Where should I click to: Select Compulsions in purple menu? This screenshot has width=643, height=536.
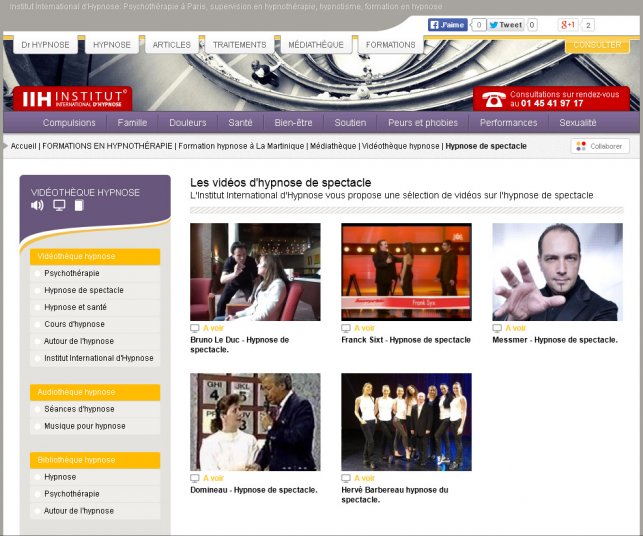tap(69, 123)
